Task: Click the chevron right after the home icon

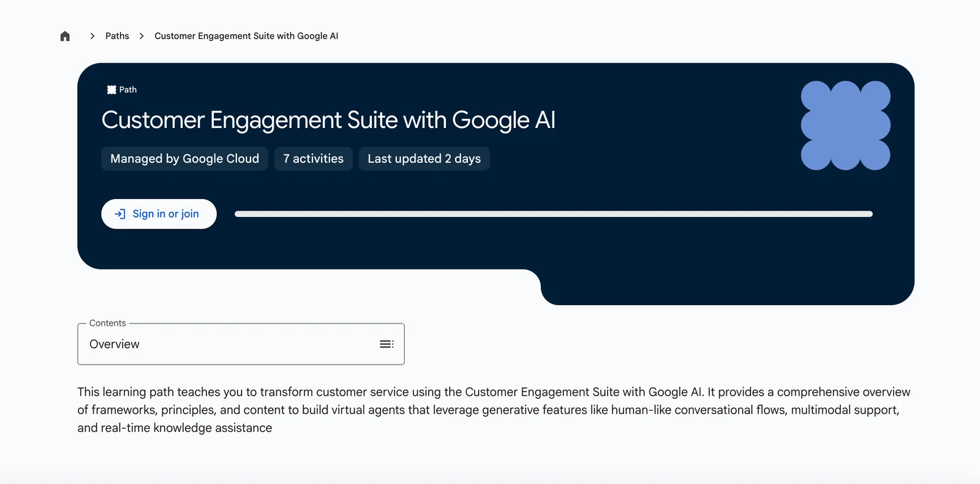Action: [x=92, y=36]
